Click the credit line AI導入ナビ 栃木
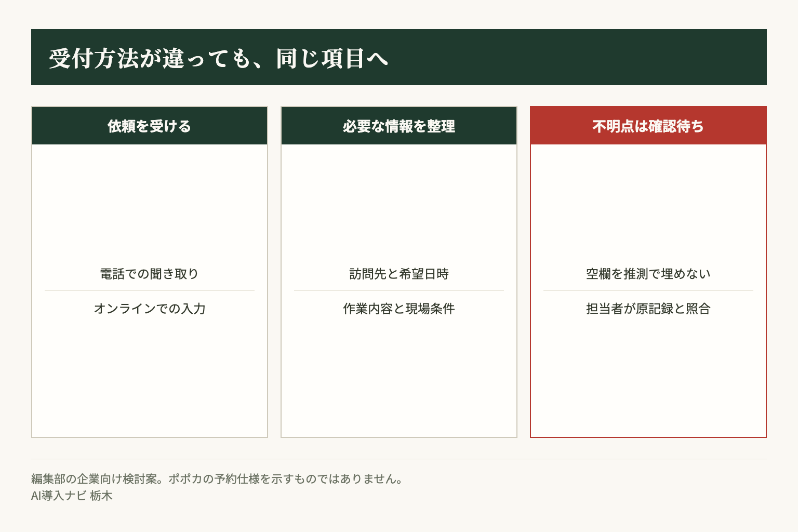 (72, 496)
